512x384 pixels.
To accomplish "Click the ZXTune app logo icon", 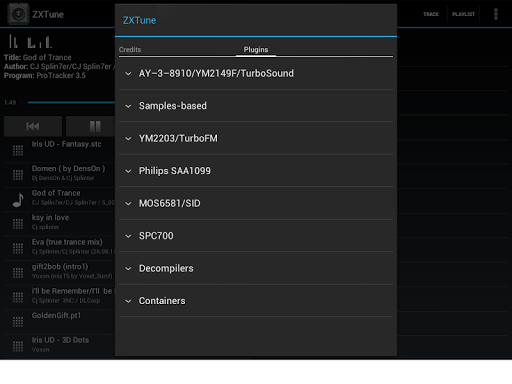I will pos(18,14).
